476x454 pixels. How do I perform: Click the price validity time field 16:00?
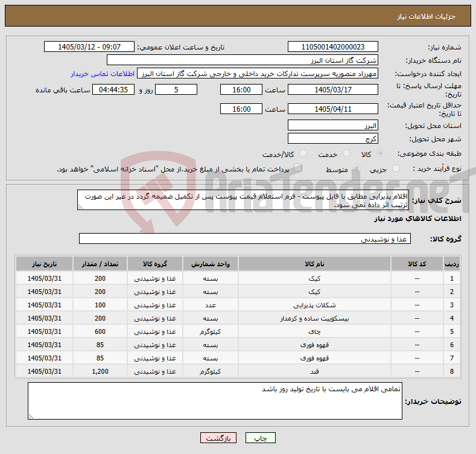(x=241, y=109)
